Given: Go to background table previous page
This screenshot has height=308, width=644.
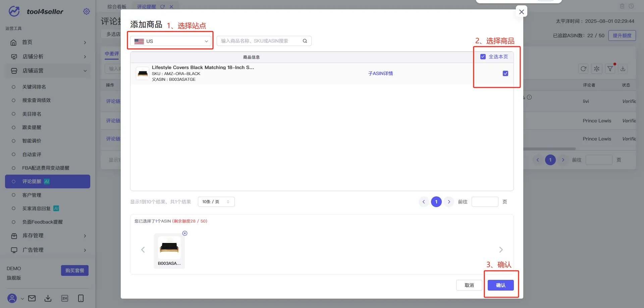Looking at the screenshot, I should (x=538, y=160).
